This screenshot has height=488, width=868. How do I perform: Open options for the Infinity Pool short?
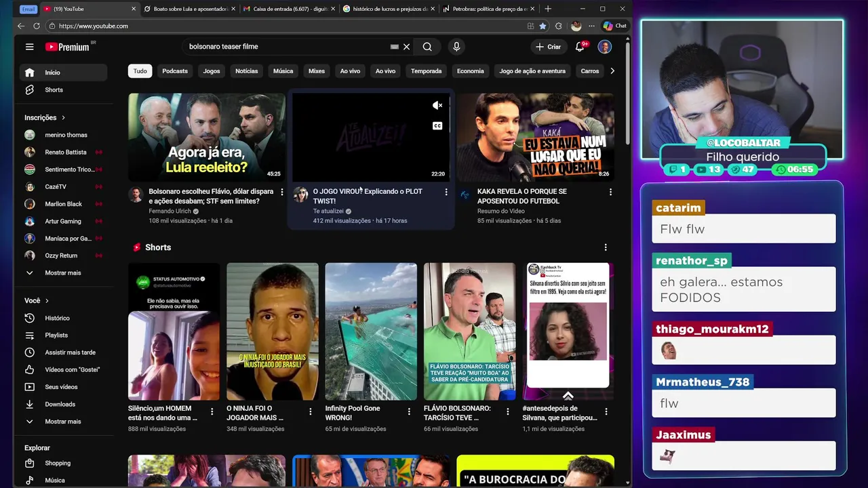[409, 411]
